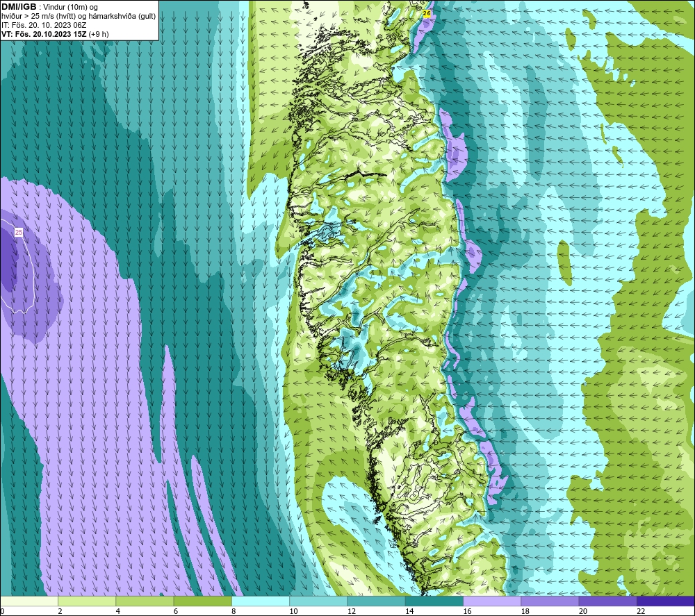Select the legend swatch between 2 and 4

tap(87, 601)
